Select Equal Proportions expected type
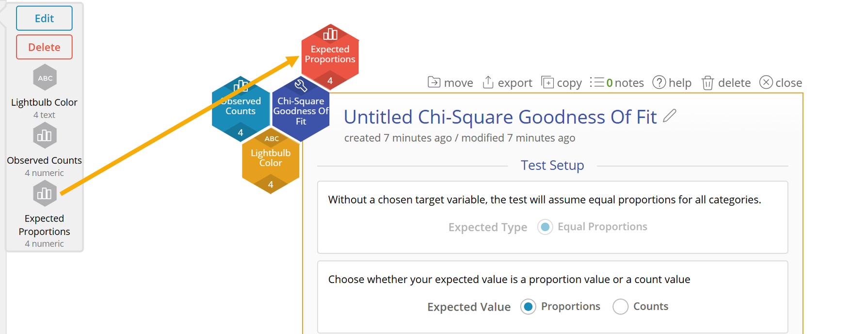 pos(545,227)
